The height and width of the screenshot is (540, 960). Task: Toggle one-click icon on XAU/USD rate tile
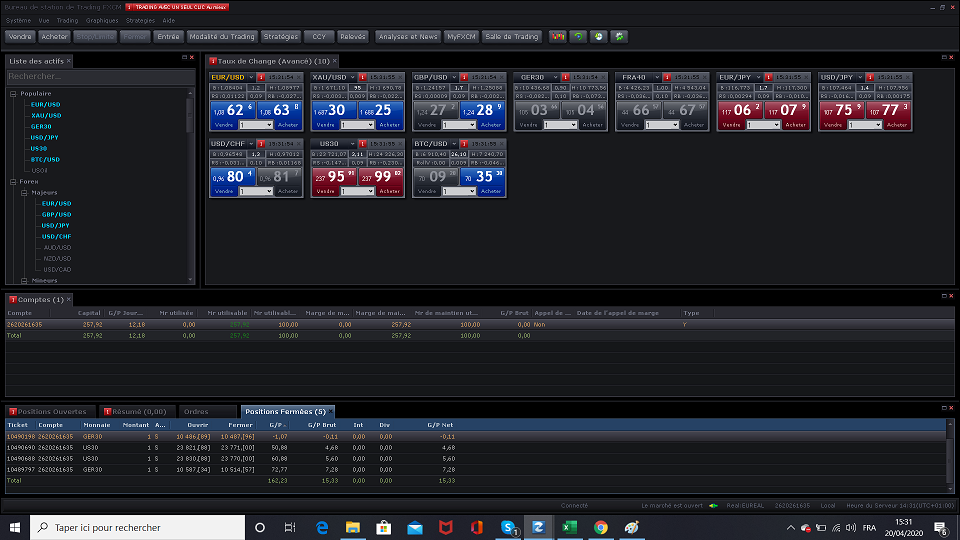(362, 77)
